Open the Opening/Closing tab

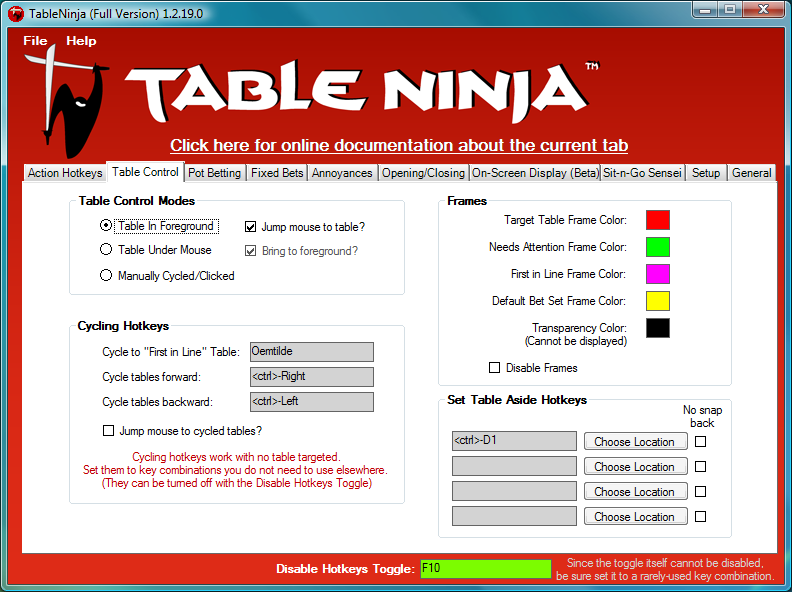423,173
